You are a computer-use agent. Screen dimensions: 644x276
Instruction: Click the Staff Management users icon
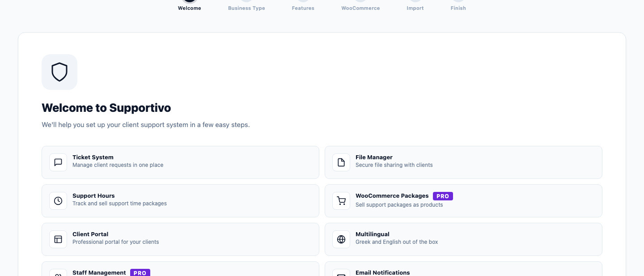pos(58,274)
